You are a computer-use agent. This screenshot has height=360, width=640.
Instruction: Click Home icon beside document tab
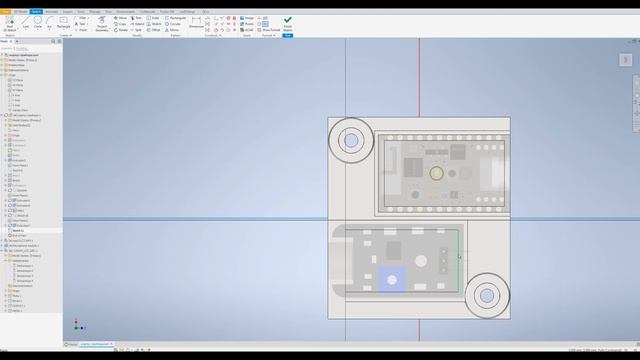(x=66, y=344)
